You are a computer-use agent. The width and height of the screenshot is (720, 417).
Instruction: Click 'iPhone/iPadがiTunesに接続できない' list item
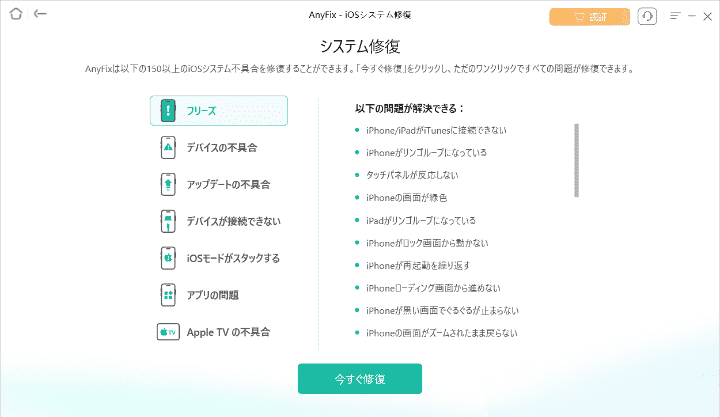(x=436, y=130)
